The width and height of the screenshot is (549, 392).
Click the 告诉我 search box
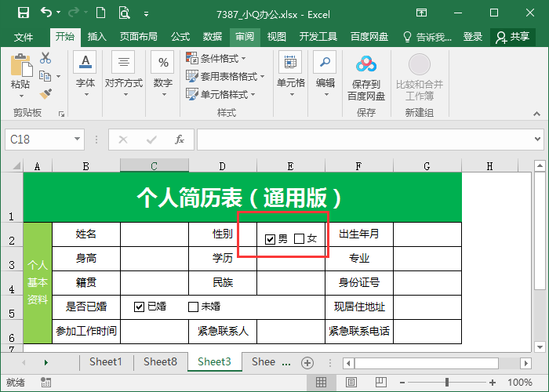coord(427,37)
